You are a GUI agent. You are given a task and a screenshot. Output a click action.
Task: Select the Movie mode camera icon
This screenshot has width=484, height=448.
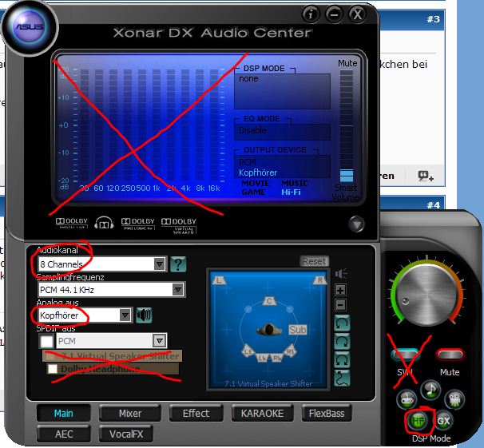pos(454,399)
